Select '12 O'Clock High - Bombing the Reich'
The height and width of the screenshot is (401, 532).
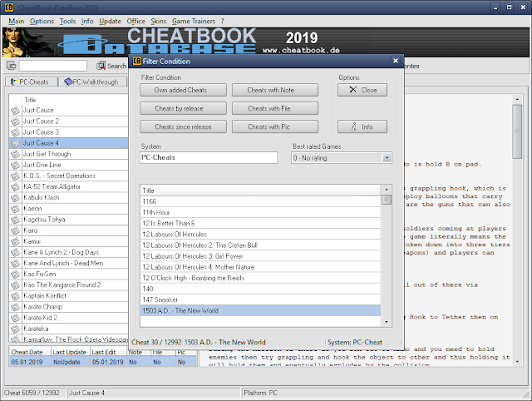pyautogui.click(x=260, y=278)
